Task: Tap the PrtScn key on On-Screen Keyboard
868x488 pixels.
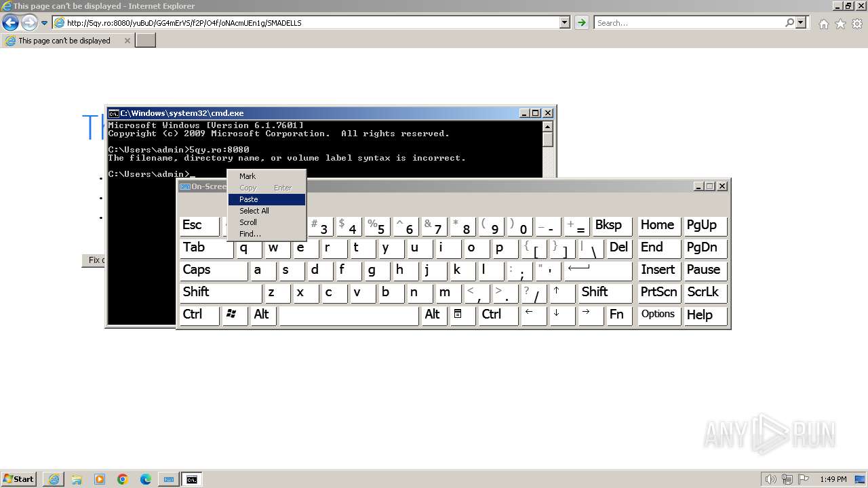Action: (659, 293)
